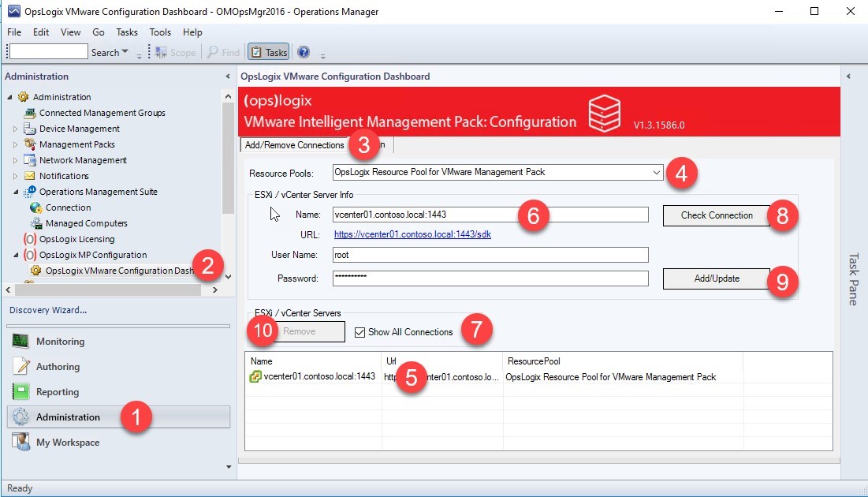Click the Device Management tree icon
The height and width of the screenshot is (497, 868).
point(30,129)
